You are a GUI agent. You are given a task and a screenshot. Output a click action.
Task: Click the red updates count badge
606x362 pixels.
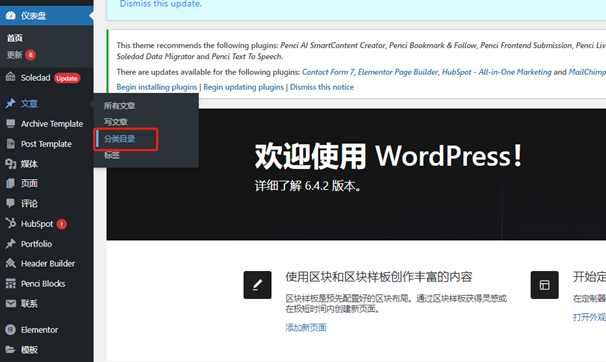tap(31, 55)
